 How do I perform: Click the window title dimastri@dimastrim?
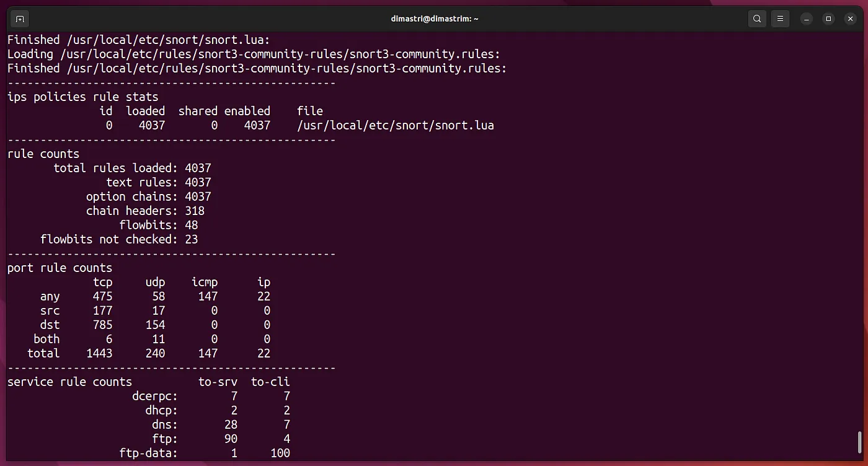coord(434,19)
